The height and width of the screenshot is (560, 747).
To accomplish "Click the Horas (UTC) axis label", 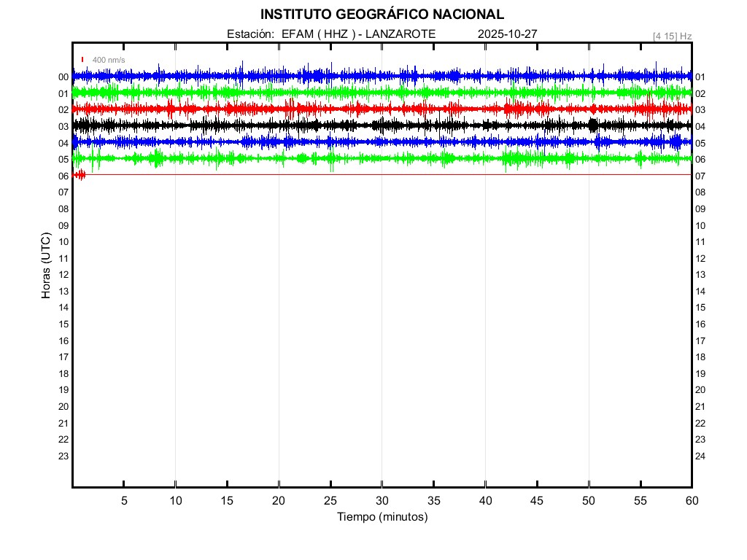I will pos(46,266).
